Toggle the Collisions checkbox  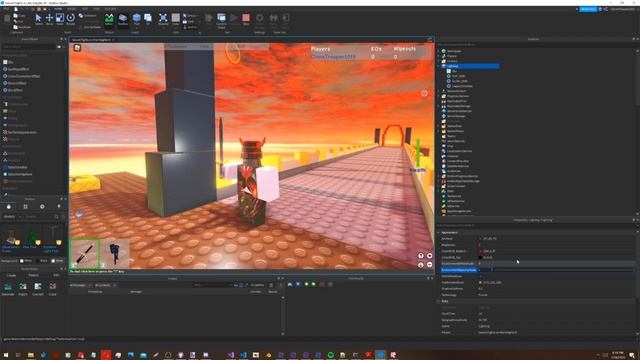pyautogui.click(x=81, y=16)
